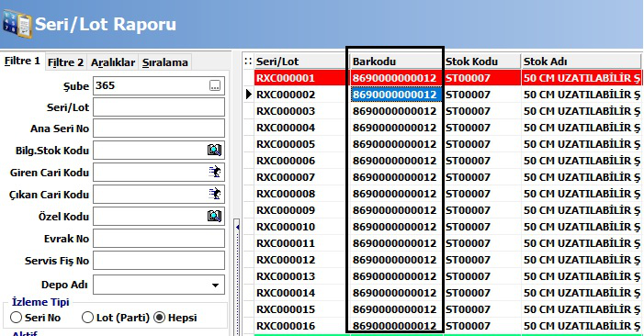This screenshot has width=644, height=336.
Task: Select row RXC000016
Action: (x=443, y=326)
